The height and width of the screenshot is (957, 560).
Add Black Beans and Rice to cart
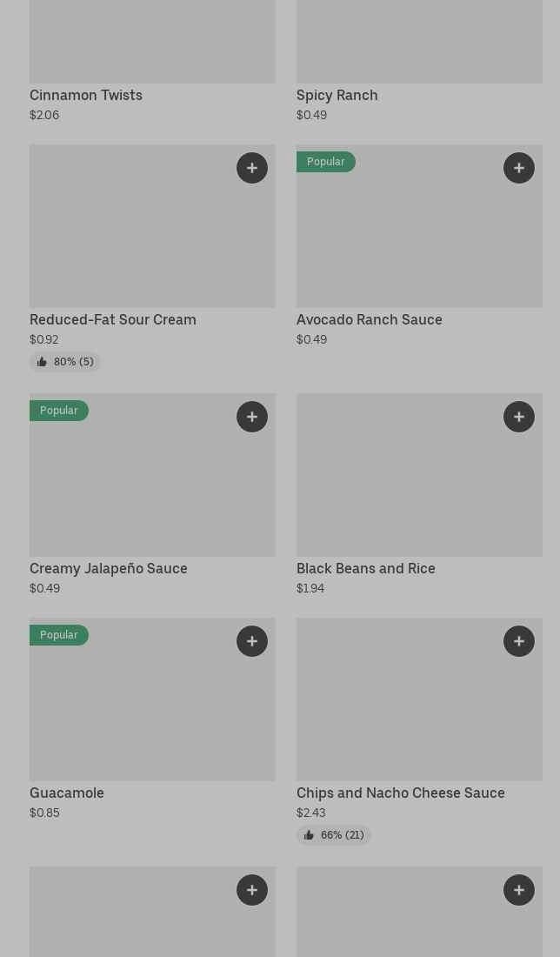click(519, 417)
